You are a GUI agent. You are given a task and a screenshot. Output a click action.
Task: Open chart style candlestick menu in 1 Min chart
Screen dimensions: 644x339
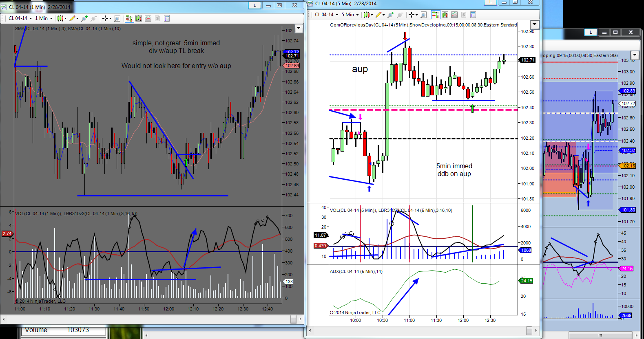(x=62, y=18)
